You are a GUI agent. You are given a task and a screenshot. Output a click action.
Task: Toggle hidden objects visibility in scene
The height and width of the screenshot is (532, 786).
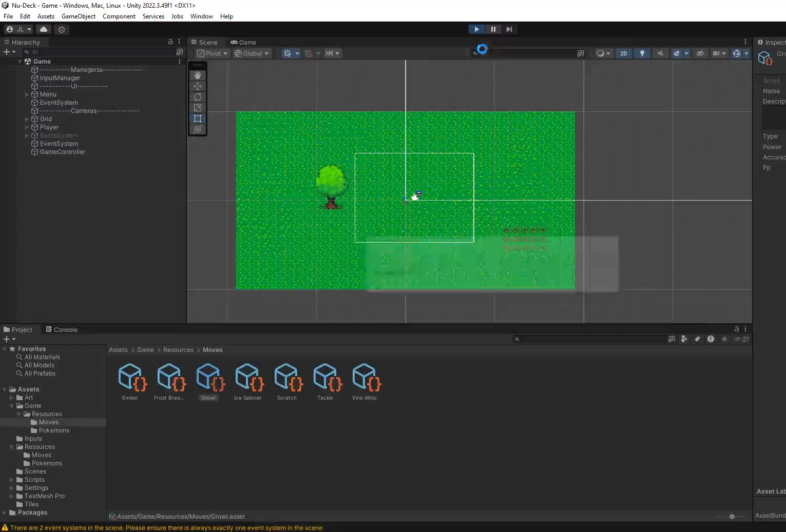click(x=700, y=53)
